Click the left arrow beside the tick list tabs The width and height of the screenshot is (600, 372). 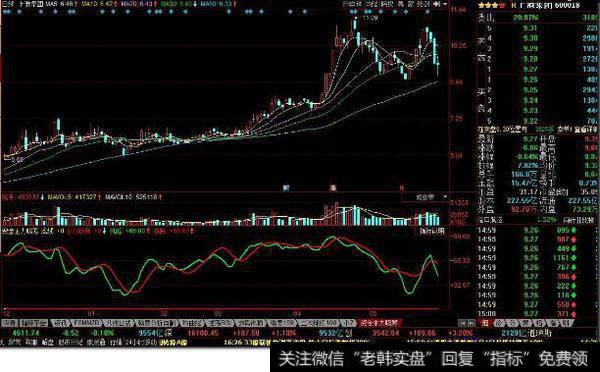(x=463, y=323)
